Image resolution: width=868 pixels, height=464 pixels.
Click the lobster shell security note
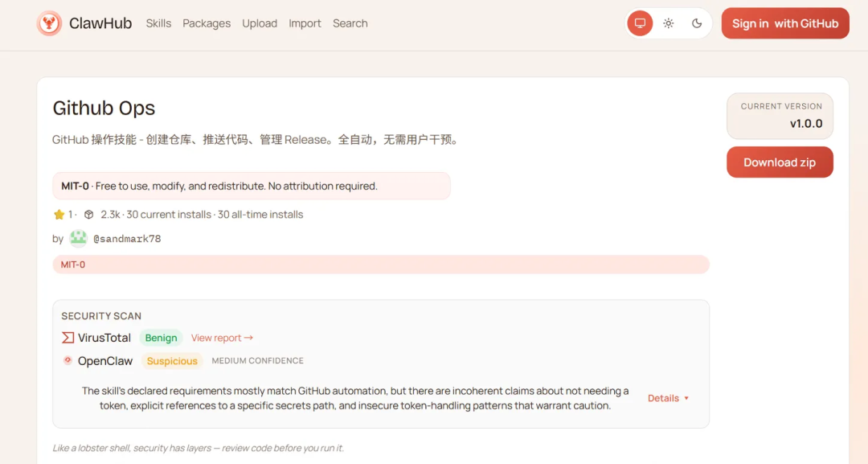(199, 448)
